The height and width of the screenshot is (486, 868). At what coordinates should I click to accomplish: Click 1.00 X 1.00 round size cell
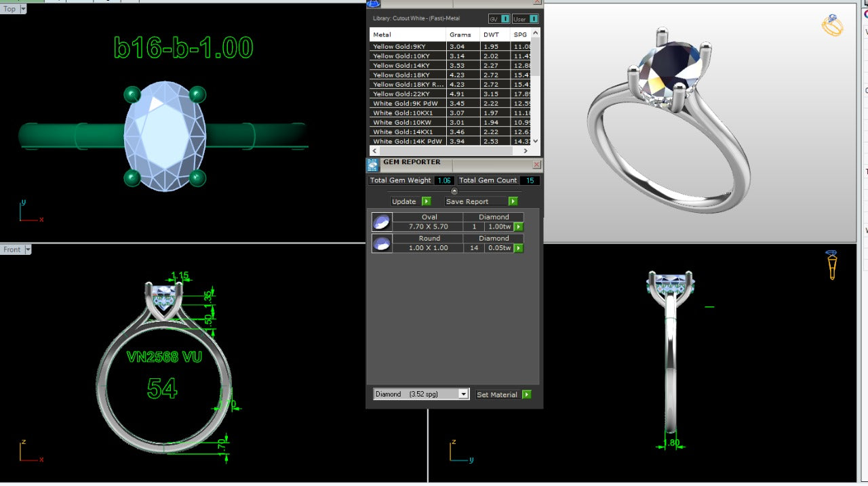tap(428, 248)
